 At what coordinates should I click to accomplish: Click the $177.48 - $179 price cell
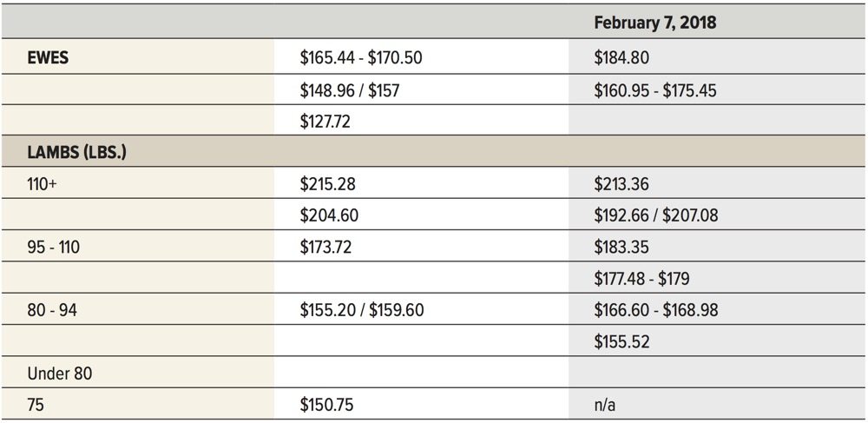641,279
